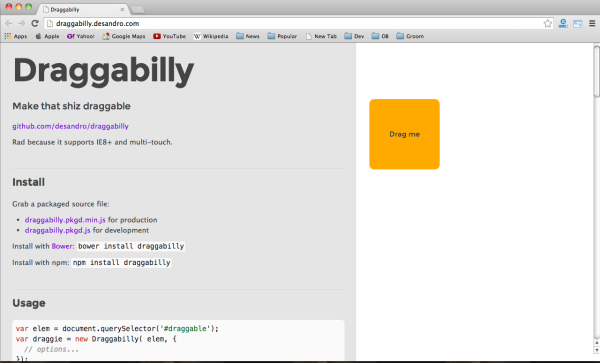Close the Draggabilly tab
This screenshot has width=600, height=363.
[122, 10]
